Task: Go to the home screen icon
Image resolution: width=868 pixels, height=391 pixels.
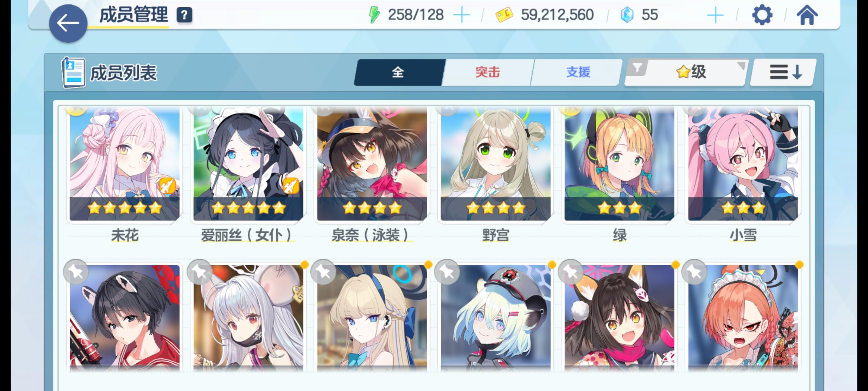Action: point(807,15)
